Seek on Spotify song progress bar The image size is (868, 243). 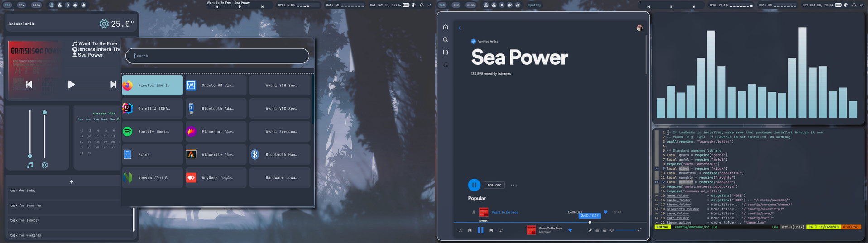pos(550,222)
